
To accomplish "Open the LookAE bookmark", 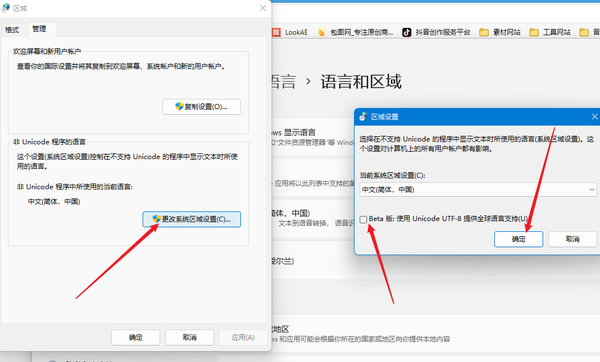I will click(x=290, y=33).
